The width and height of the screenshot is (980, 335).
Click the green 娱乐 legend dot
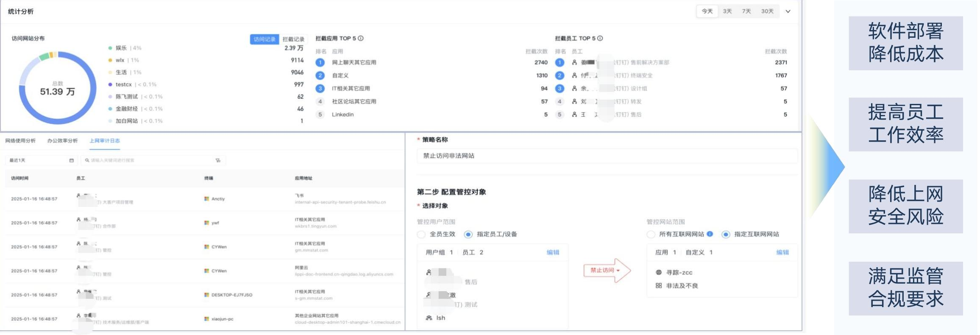(110, 48)
